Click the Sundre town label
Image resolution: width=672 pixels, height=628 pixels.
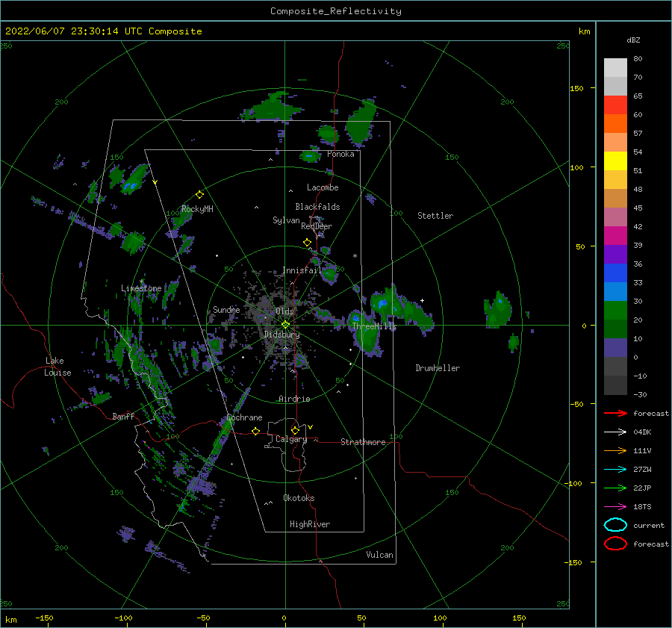(x=226, y=310)
